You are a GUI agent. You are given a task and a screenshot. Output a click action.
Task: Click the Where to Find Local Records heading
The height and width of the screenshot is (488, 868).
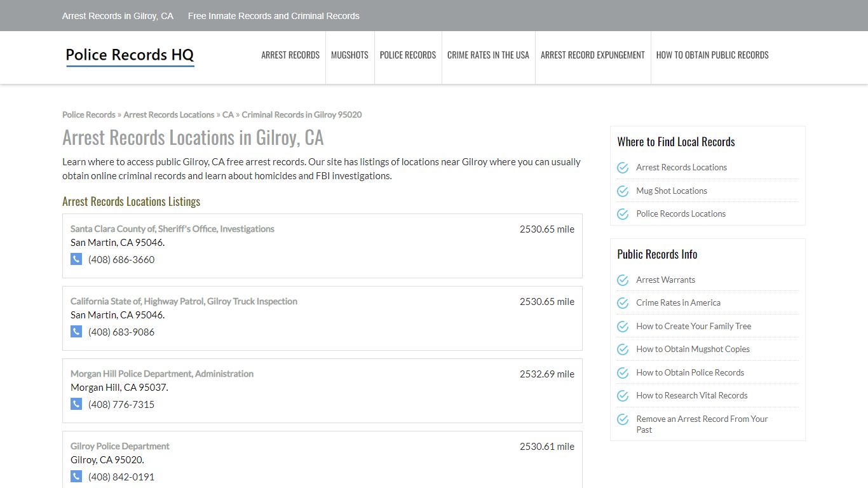pyautogui.click(x=676, y=142)
